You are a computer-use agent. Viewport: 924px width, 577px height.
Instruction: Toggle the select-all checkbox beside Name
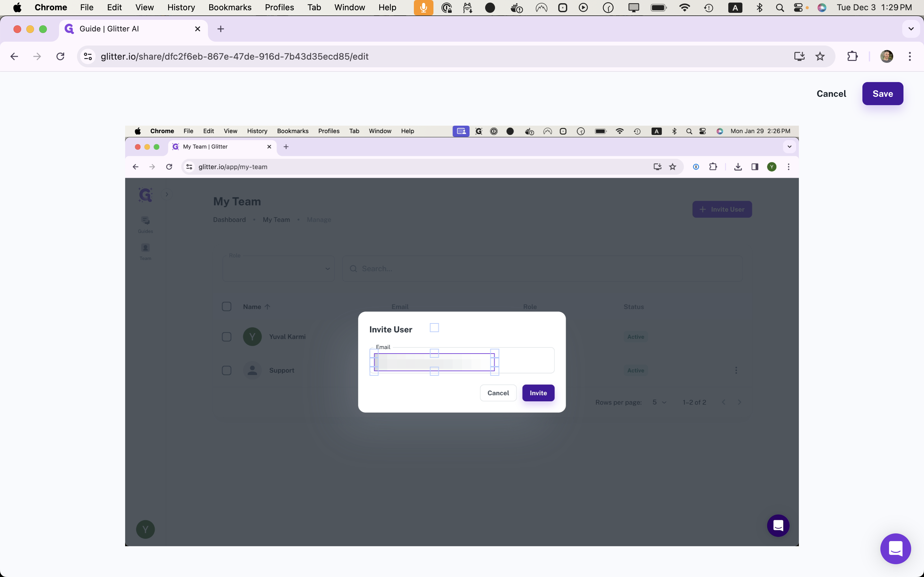(x=227, y=306)
